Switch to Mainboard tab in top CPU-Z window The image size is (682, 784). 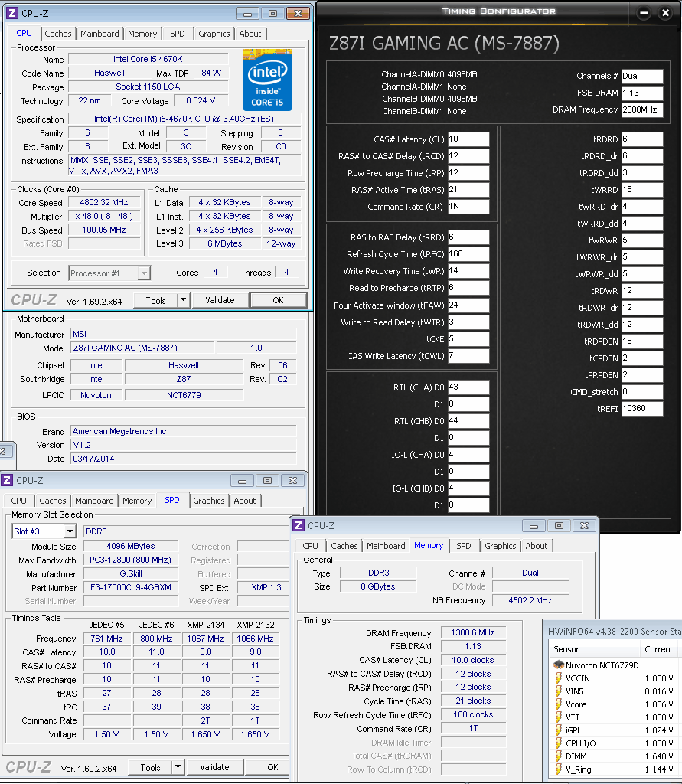coord(100,34)
